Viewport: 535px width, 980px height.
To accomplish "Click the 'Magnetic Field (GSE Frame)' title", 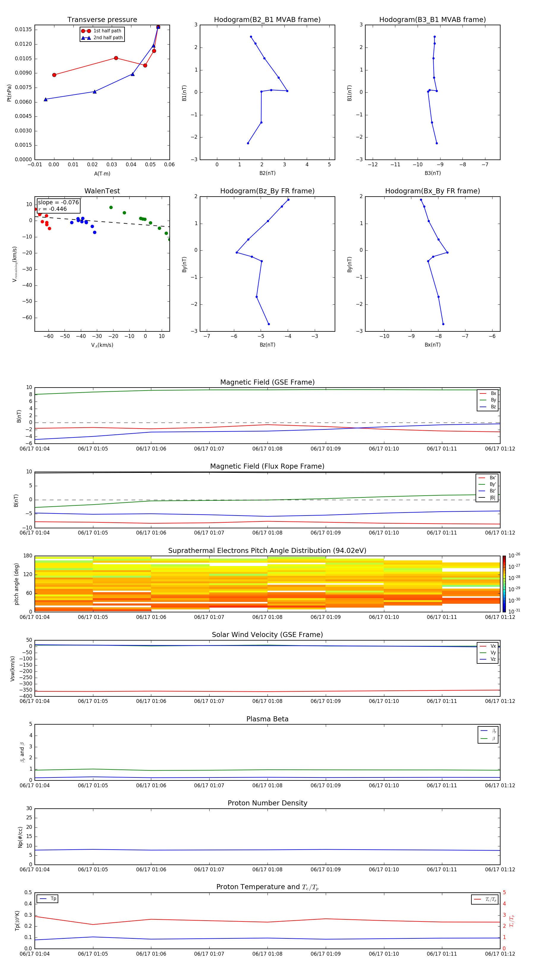I will point(267,382).
